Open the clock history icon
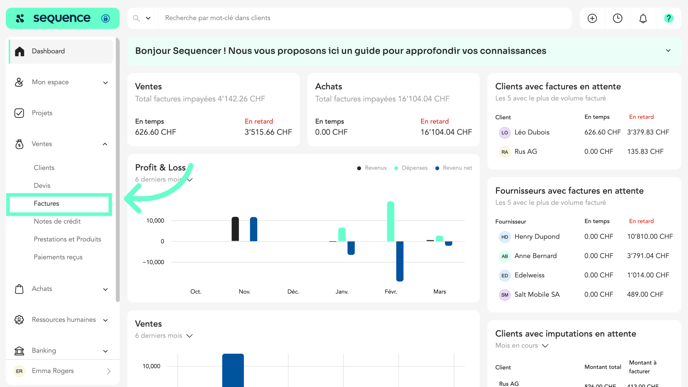 617,18
